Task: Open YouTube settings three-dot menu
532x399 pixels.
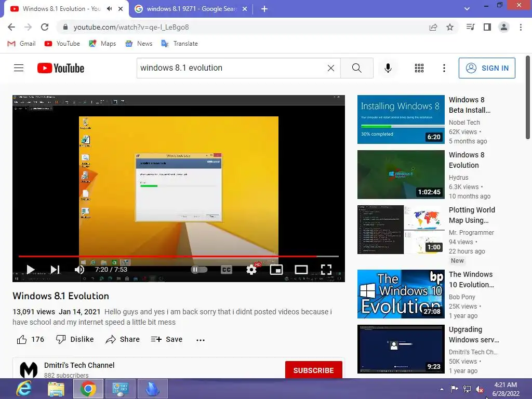Action: click(x=444, y=68)
